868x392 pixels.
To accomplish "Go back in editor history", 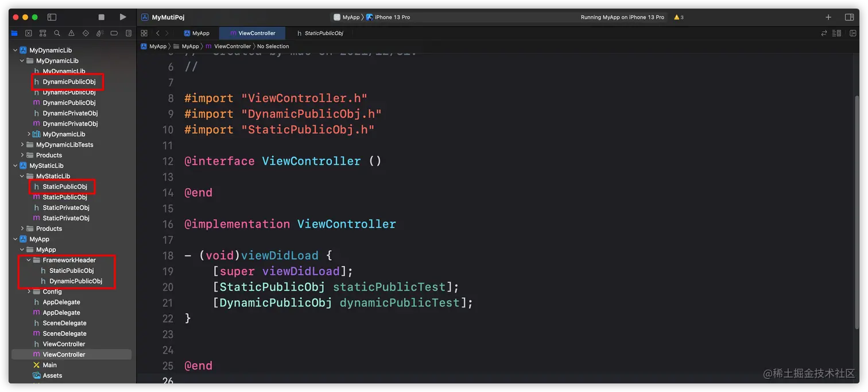I will tap(158, 33).
